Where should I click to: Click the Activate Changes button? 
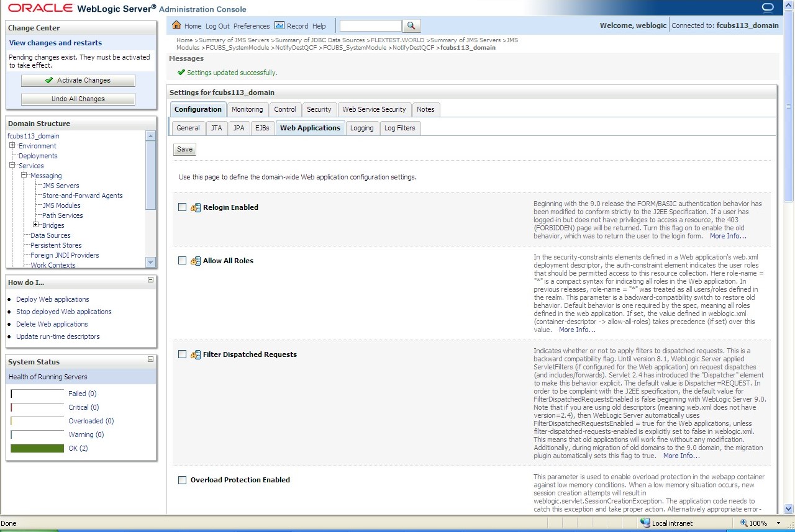pos(78,80)
